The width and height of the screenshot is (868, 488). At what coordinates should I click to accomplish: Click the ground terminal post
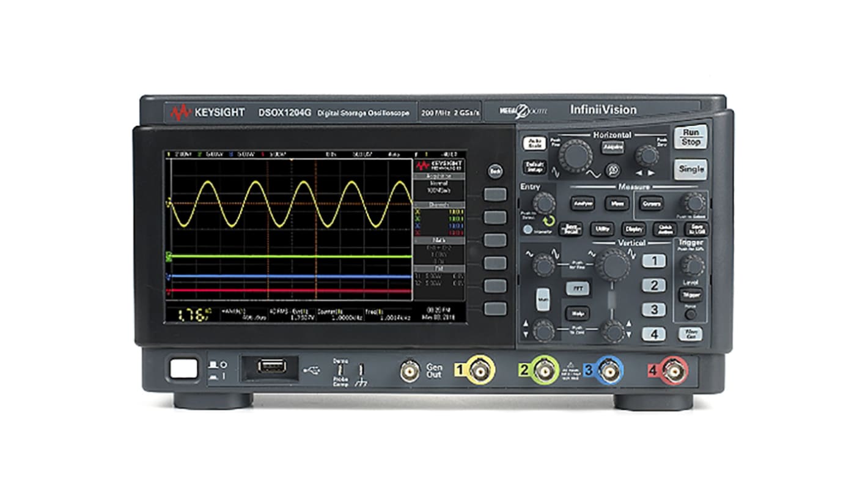click(362, 370)
